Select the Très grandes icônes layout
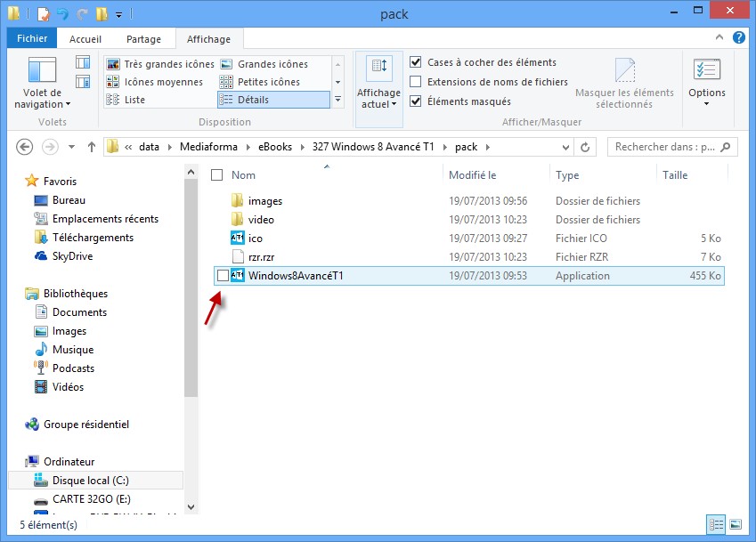The image size is (756, 542). point(160,64)
